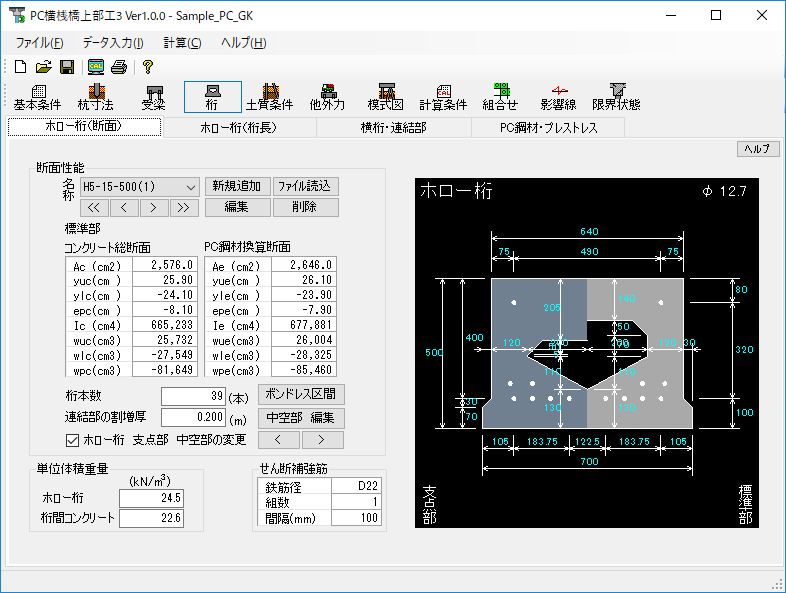Click the ファイル読込 button
786x593 pixels.
(305, 186)
